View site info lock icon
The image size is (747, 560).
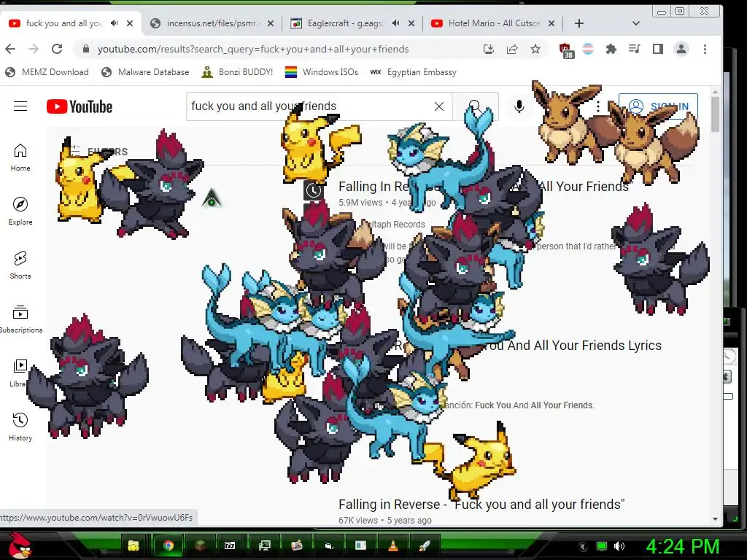coord(86,49)
